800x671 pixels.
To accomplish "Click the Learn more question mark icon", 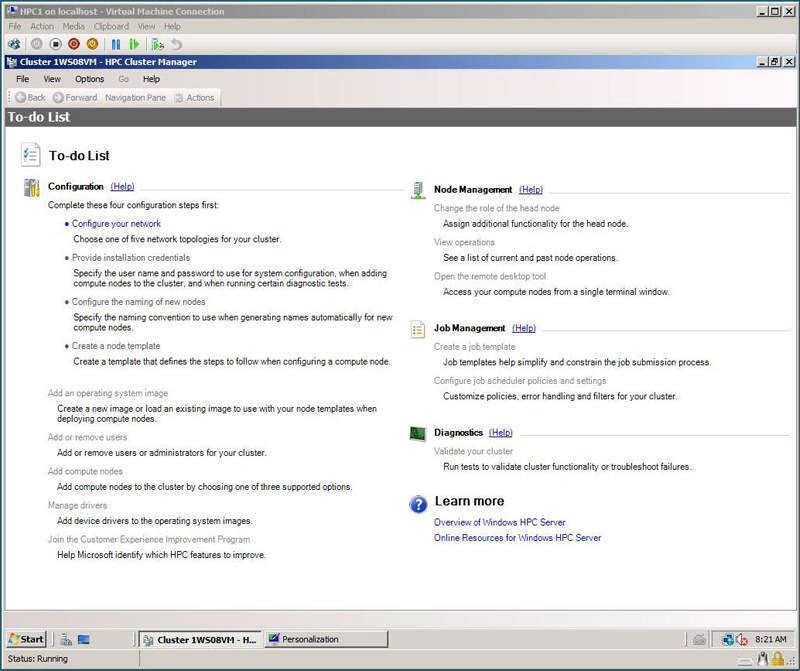I will pos(418,504).
